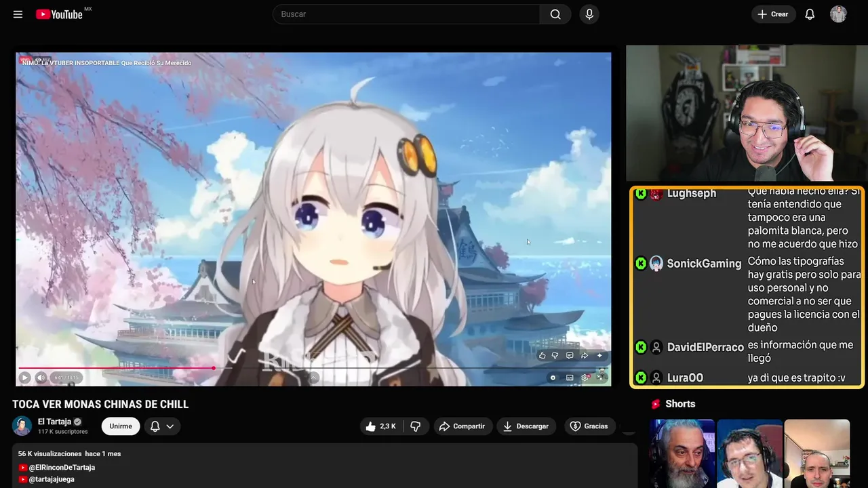Click Lura00's chat avatar
Image resolution: width=868 pixels, height=488 pixels.
656,378
